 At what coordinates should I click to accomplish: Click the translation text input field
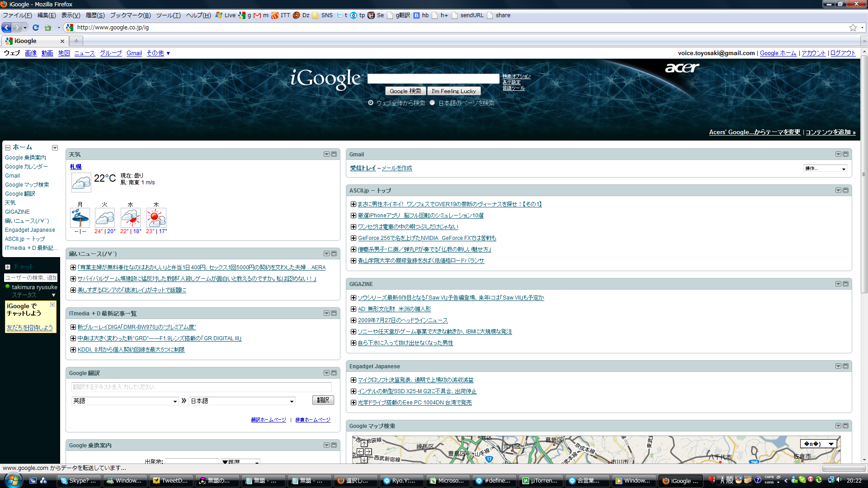click(x=201, y=387)
